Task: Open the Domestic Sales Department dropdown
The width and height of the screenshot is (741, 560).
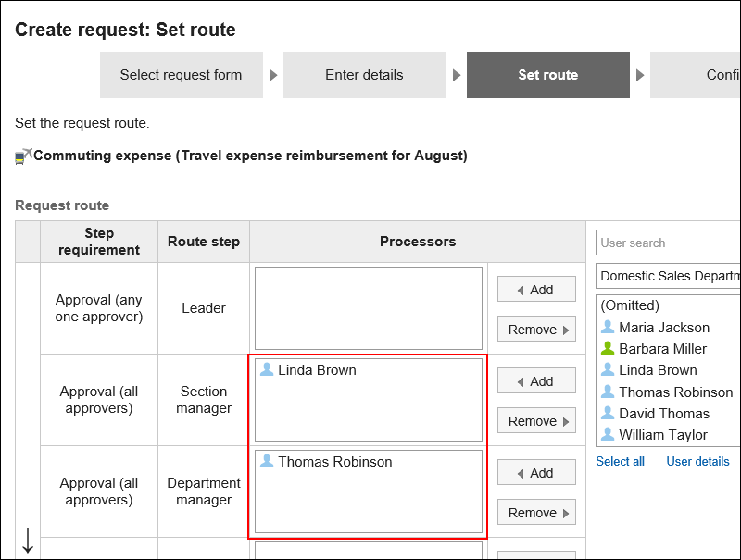Action: pos(668,276)
